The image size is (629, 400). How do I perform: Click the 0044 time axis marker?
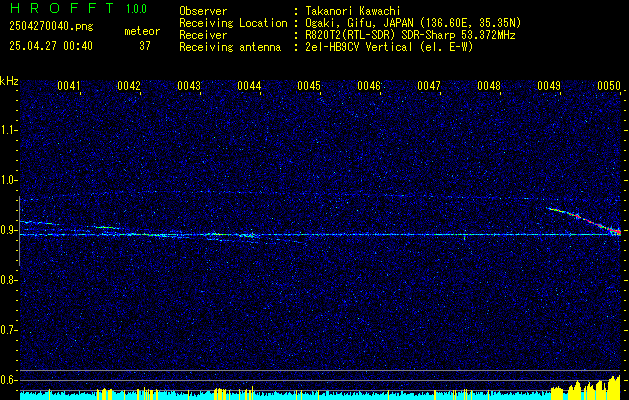(249, 86)
